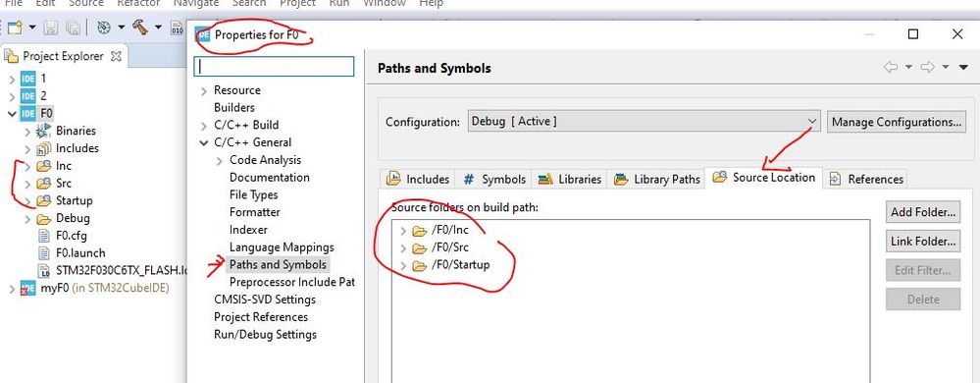The height and width of the screenshot is (383, 980).
Task: Switch to the Symbols tab
Action: coord(493,179)
